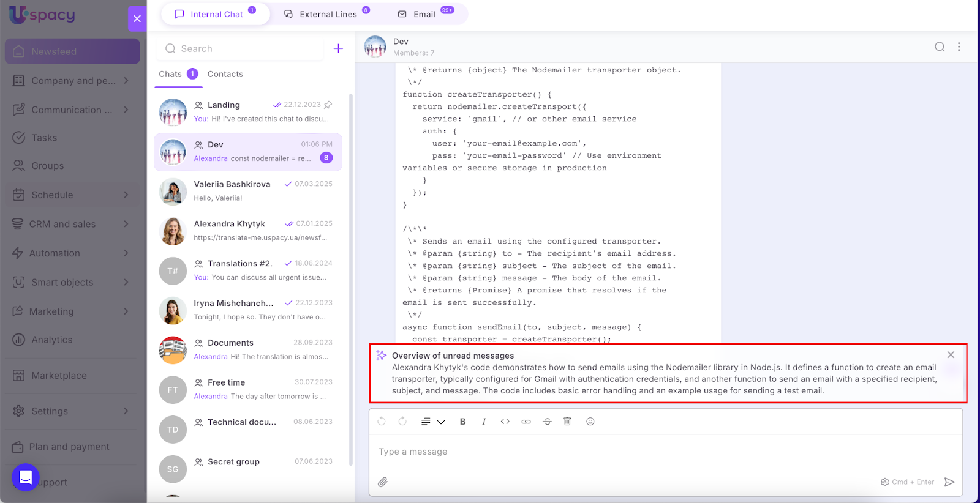Toggle strikethrough text formatting

click(547, 422)
